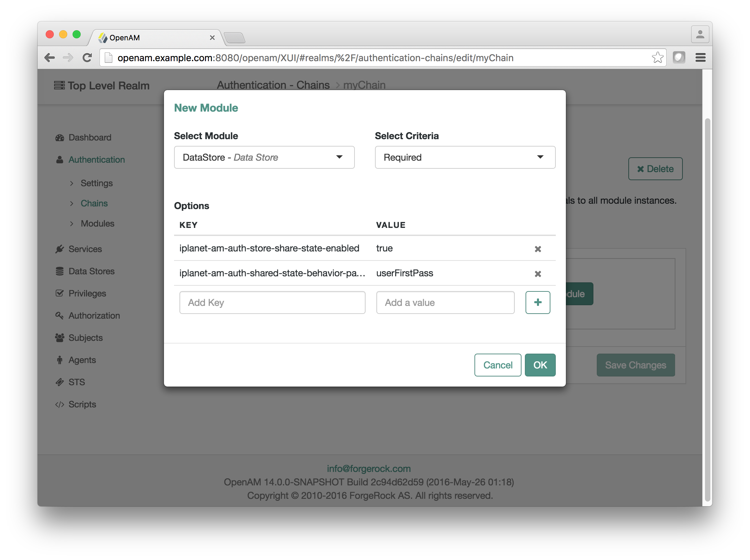Screen dimensions: 750x560
Task: Open Authorization in the sidebar
Action: point(94,316)
